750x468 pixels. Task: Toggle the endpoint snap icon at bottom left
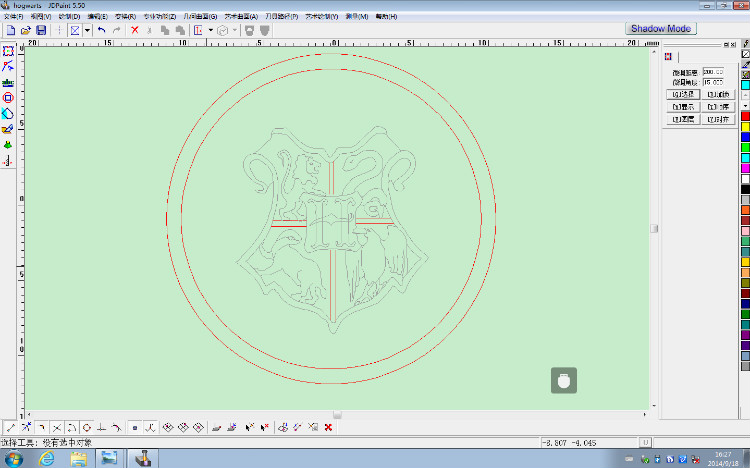pyautogui.click(x=10, y=428)
